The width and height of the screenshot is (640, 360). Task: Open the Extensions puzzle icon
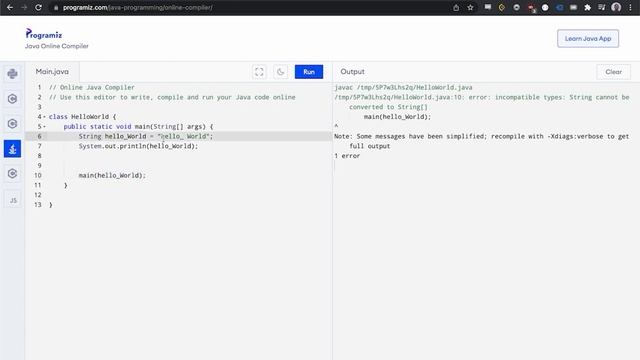click(587, 7)
